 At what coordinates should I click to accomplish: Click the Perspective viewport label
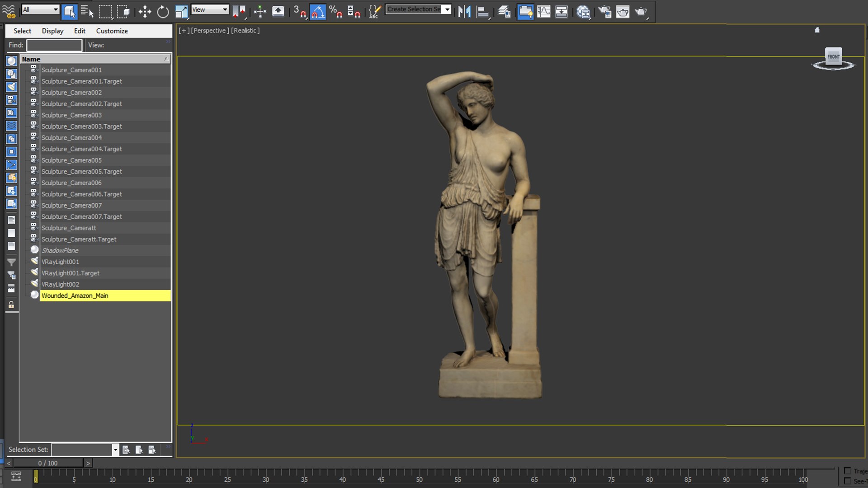tap(210, 30)
